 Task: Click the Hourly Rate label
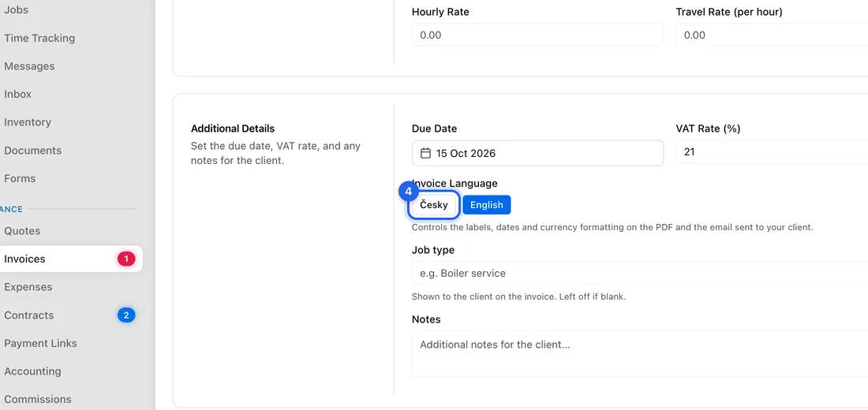tap(440, 12)
